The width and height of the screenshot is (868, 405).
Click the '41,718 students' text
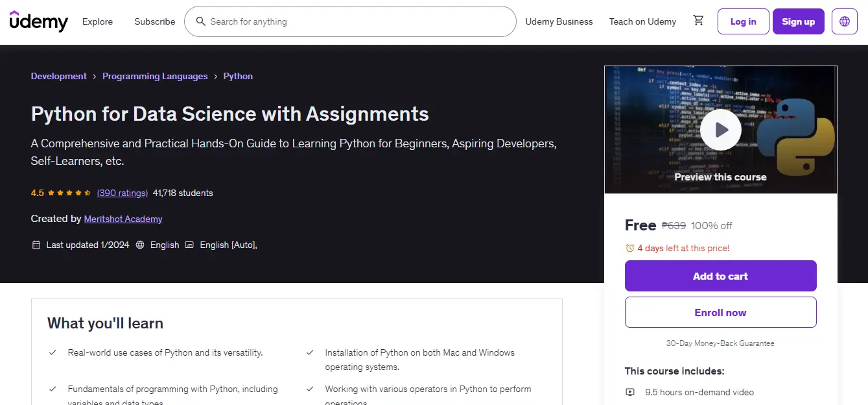tap(183, 193)
